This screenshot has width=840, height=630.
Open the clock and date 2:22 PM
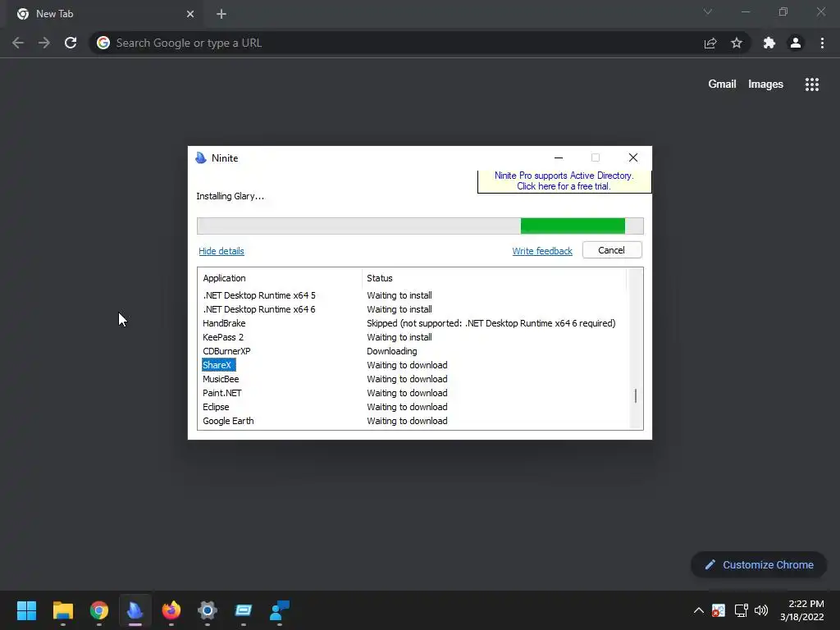(x=802, y=610)
